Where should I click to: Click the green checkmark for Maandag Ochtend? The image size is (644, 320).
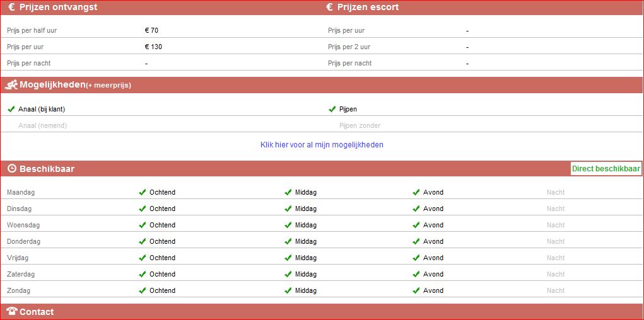click(143, 192)
